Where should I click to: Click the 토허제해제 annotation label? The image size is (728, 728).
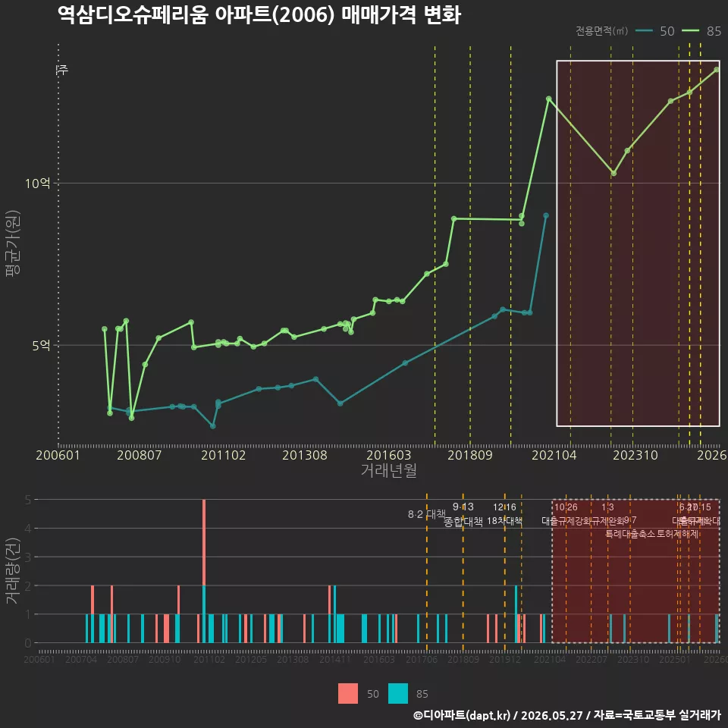tap(678, 534)
